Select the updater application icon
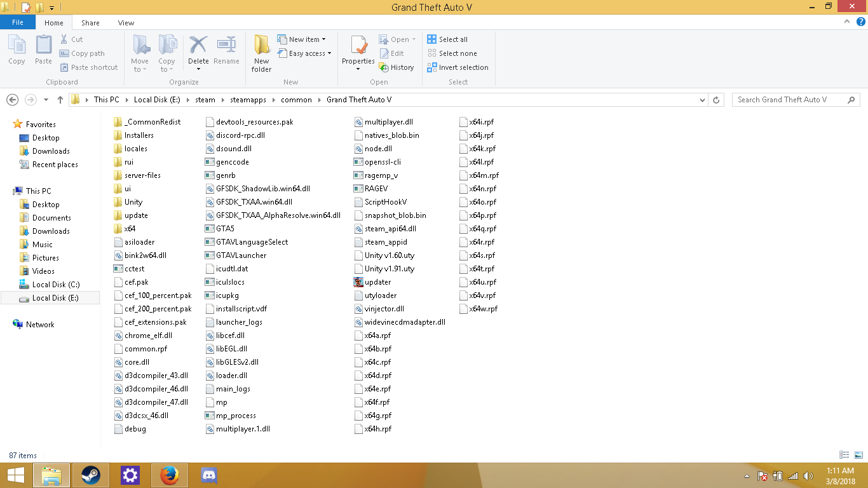 358,282
